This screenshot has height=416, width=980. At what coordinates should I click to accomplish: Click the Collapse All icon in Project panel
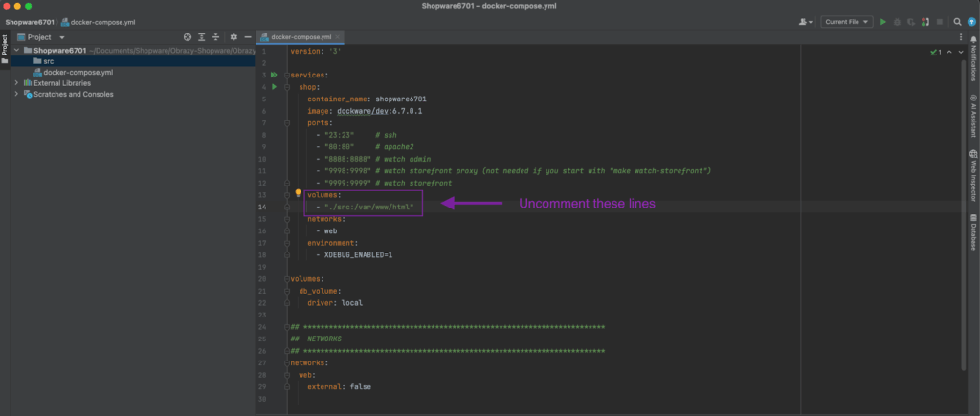[x=215, y=37]
